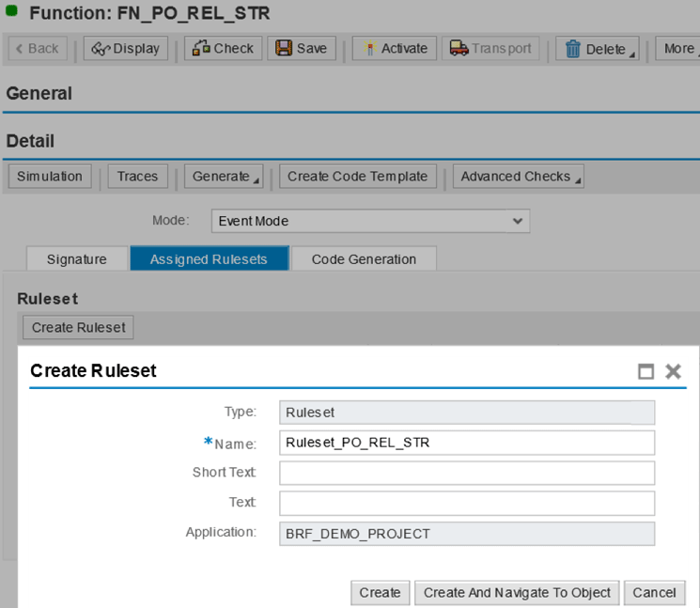Collapse the General section header
This screenshot has width=700, height=608.
(x=39, y=93)
